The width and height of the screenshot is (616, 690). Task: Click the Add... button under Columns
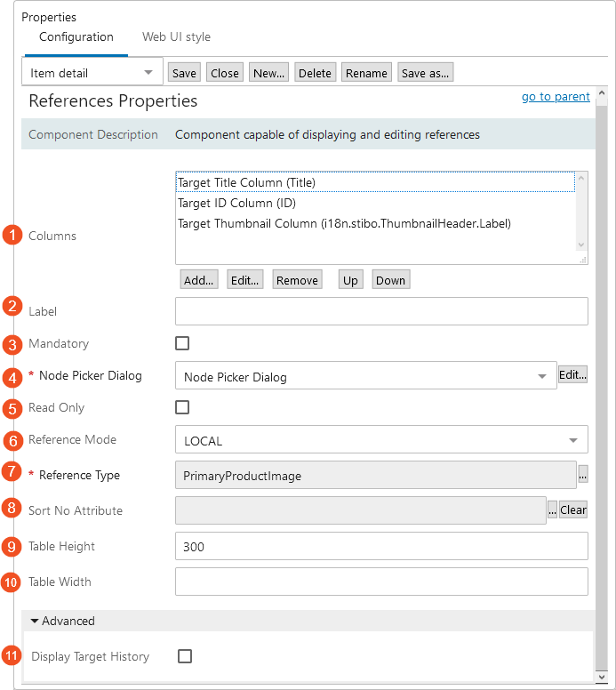pos(198,280)
